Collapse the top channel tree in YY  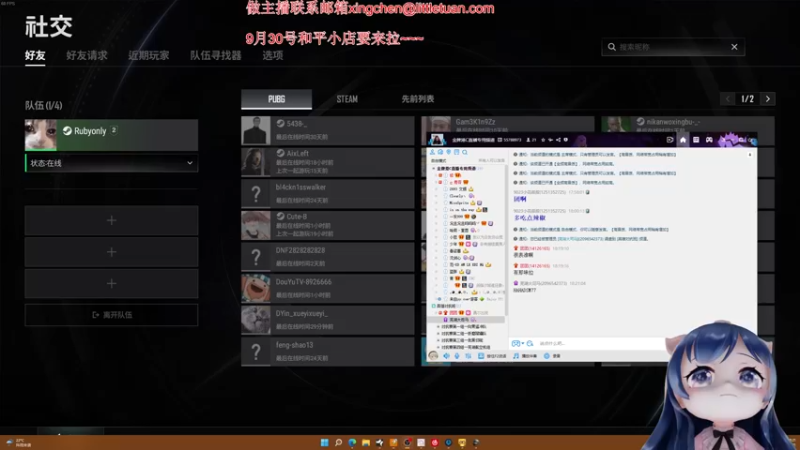pos(434,168)
